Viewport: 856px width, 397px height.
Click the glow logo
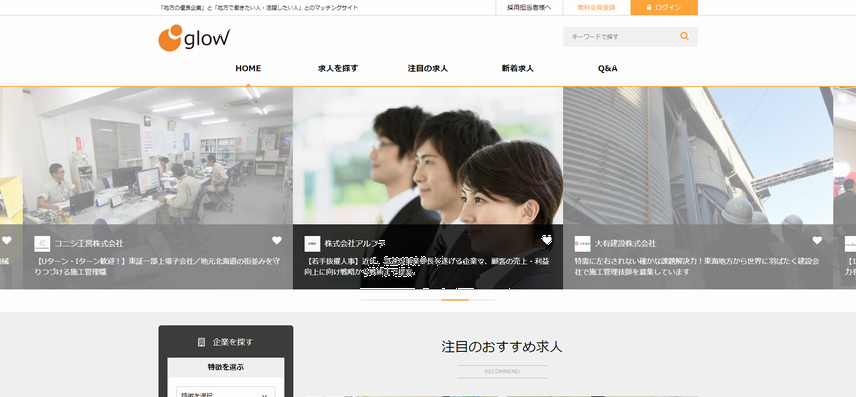194,38
